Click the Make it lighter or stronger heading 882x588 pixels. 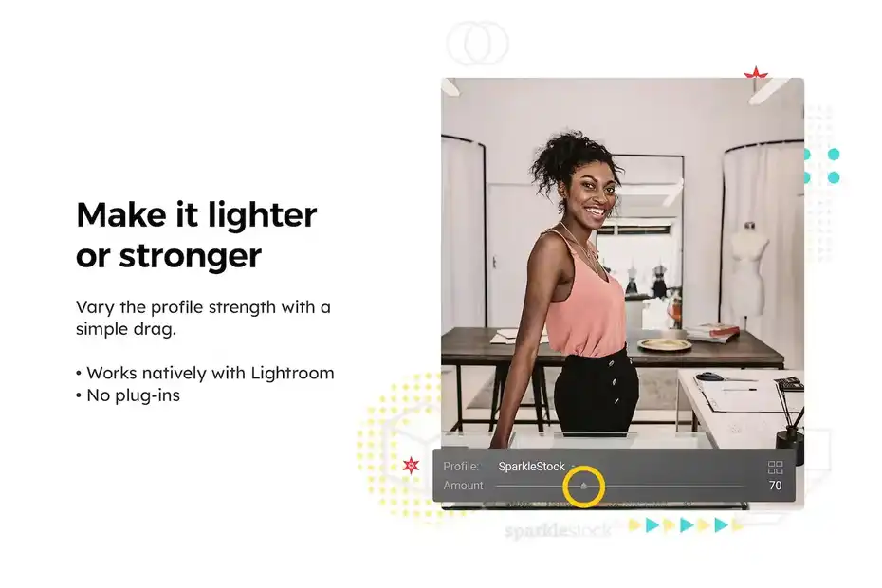[196, 234]
